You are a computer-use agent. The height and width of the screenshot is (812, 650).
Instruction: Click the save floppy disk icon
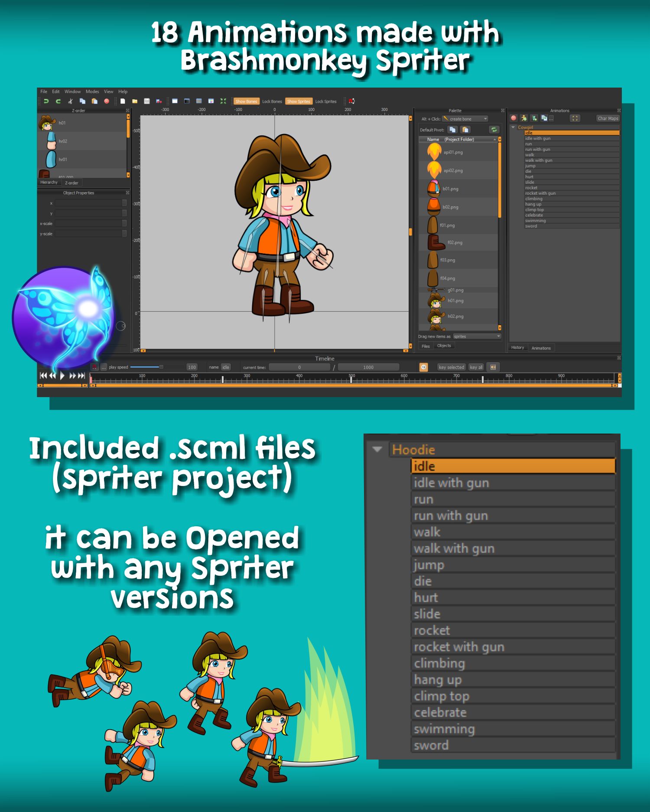coord(147,101)
